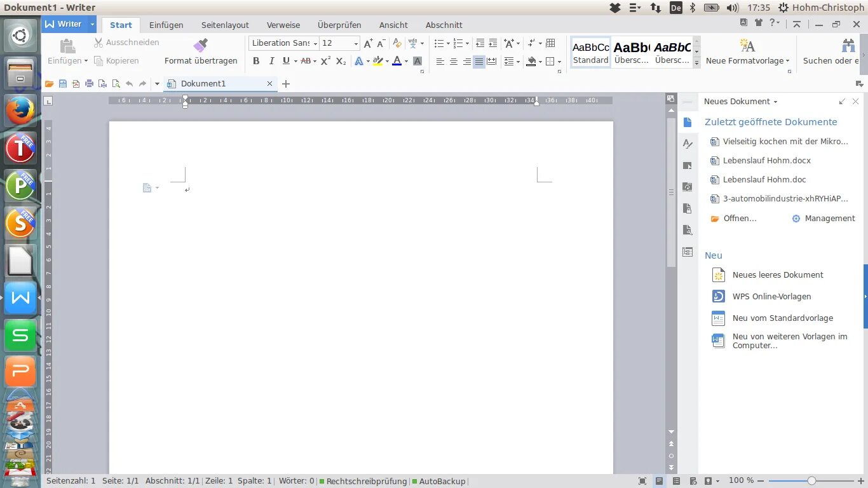Viewport: 868px width, 488px height.
Task: Decrease paragraph indent
Action: click(x=480, y=43)
